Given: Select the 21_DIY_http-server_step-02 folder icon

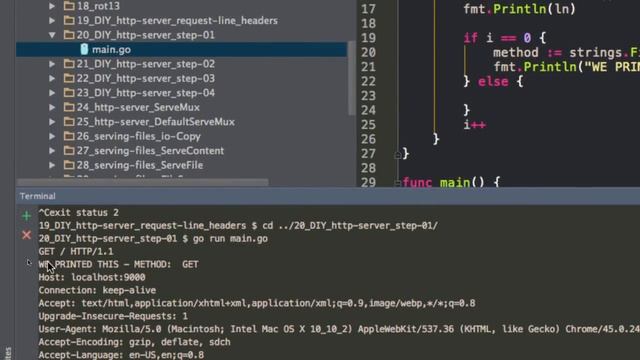Looking at the screenshot, I should click(69, 64).
